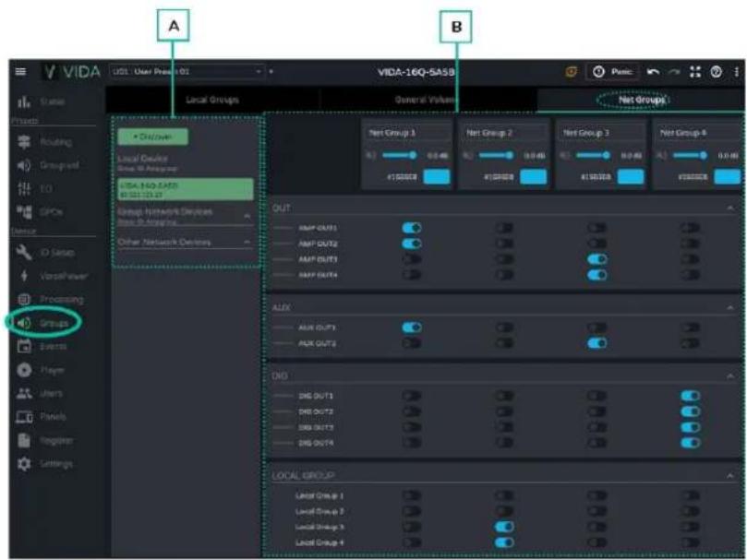Image resolution: width=747 pixels, height=560 pixels.
Task: Toggle AMP OUT1 for Net Group 1
Action: [412, 228]
